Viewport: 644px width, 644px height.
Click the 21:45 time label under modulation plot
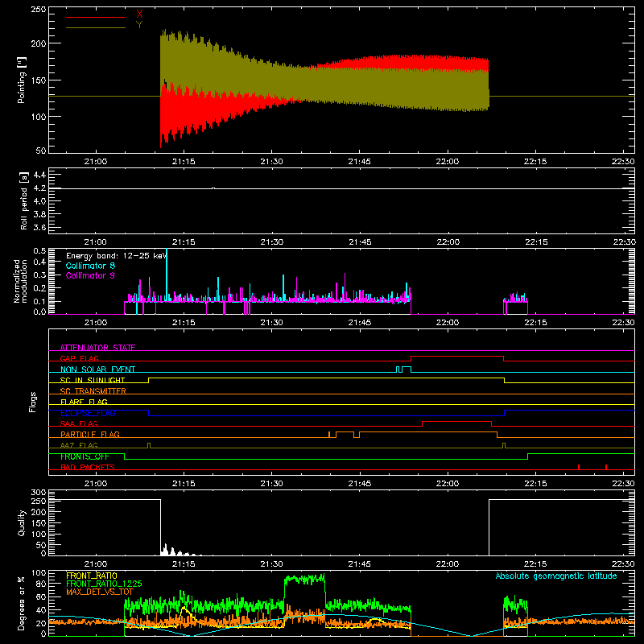pos(359,323)
